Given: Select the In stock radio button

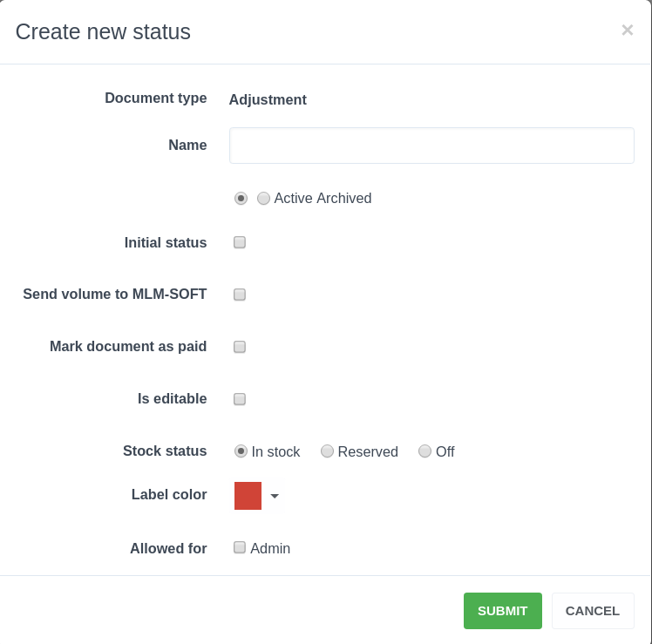Looking at the screenshot, I should click(241, 451).
